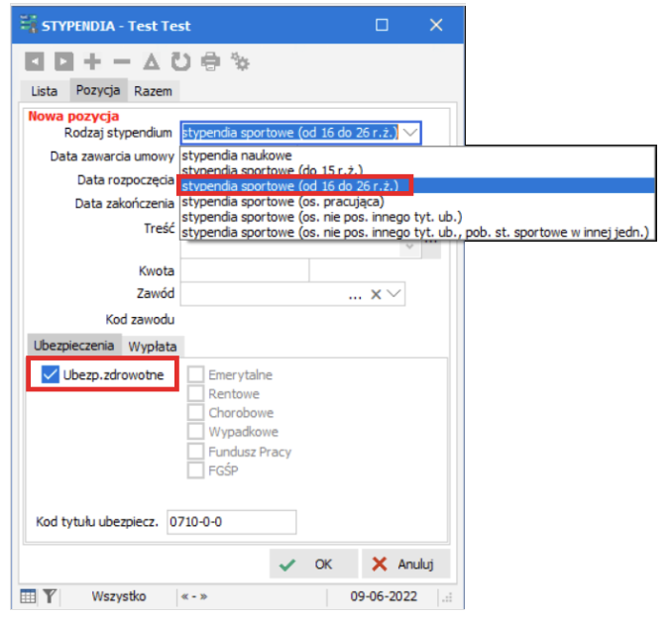Image resolution: width=672 pixels, height=618 pixels.
Task: Select stypendia sportowe (do 15 r.ż.) option
Action: coord(418,170)
